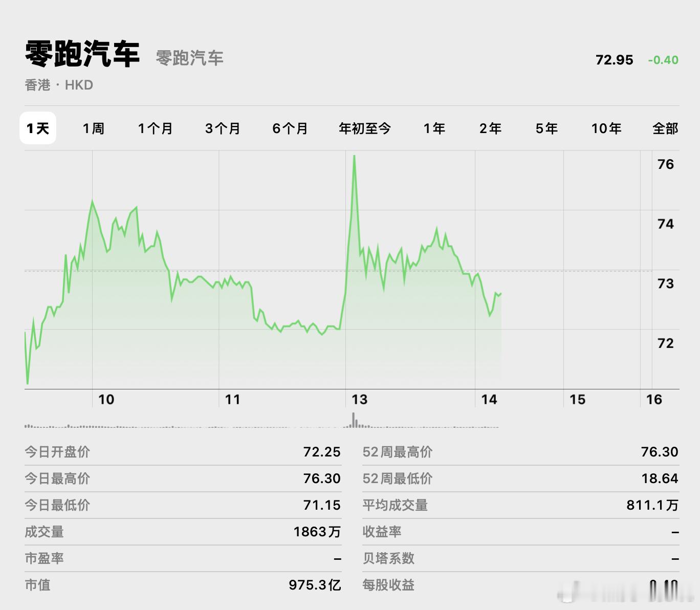Switch to the 1周 range tab
Viewport: 700px width, 610px height.
click(94, 128)
